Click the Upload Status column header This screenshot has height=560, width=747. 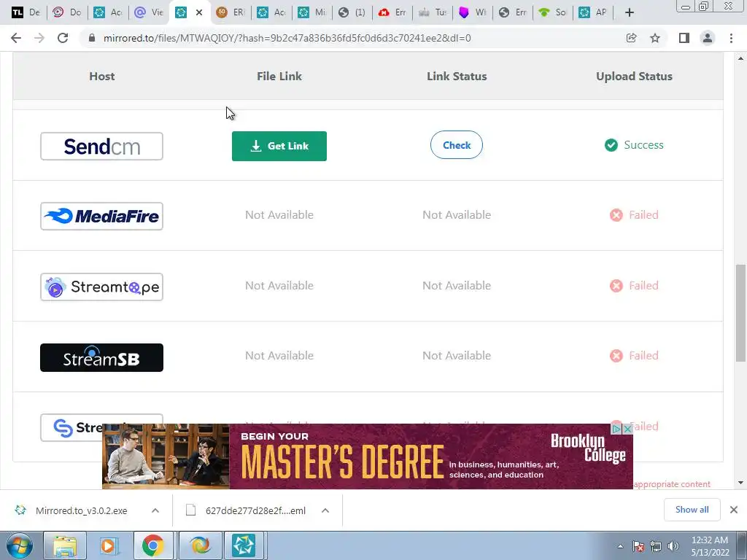pyautogui.click(x=634, y=76)
